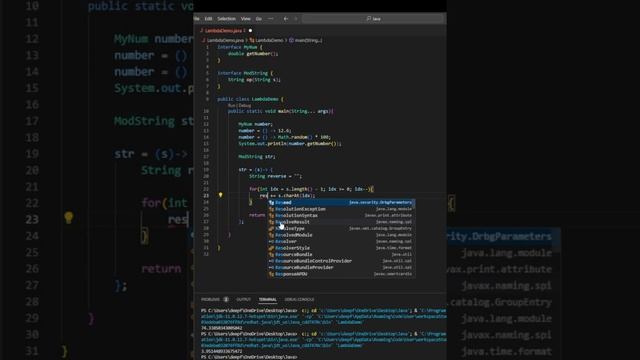Image resolution: width=640 pixels, height=360 pixels.
Task: Click interface icon beside Resolver suggestion
Action: tap(271, 242)
